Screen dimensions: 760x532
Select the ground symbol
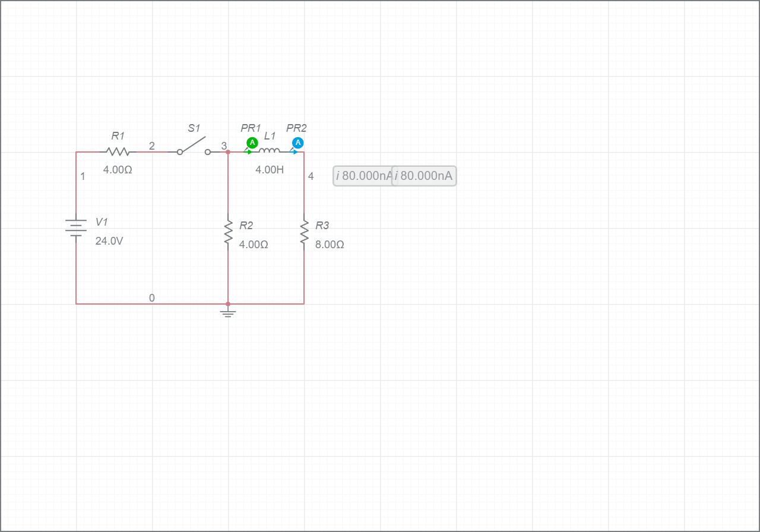[228, 312]
